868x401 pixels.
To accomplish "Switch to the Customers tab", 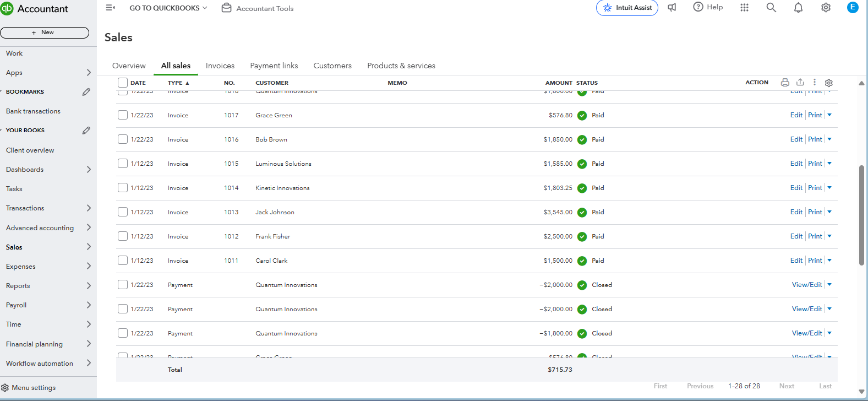I will click(332, 66).
